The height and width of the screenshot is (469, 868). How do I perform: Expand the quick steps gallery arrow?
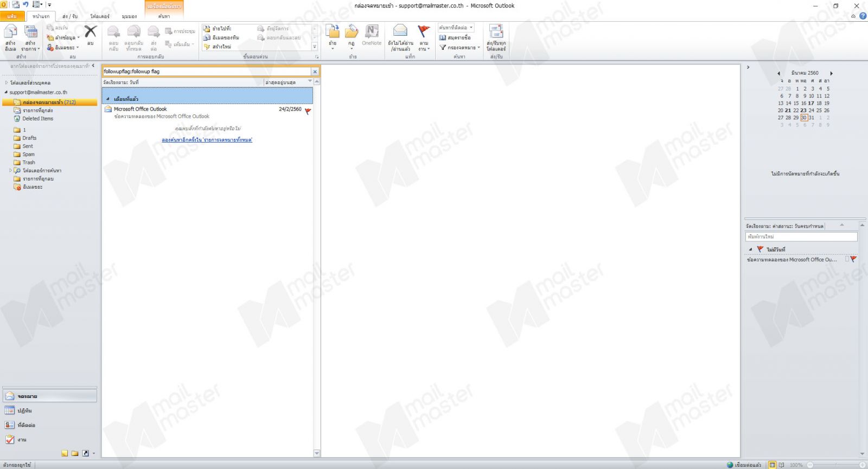pyautogui.click(x=315, y=47)
